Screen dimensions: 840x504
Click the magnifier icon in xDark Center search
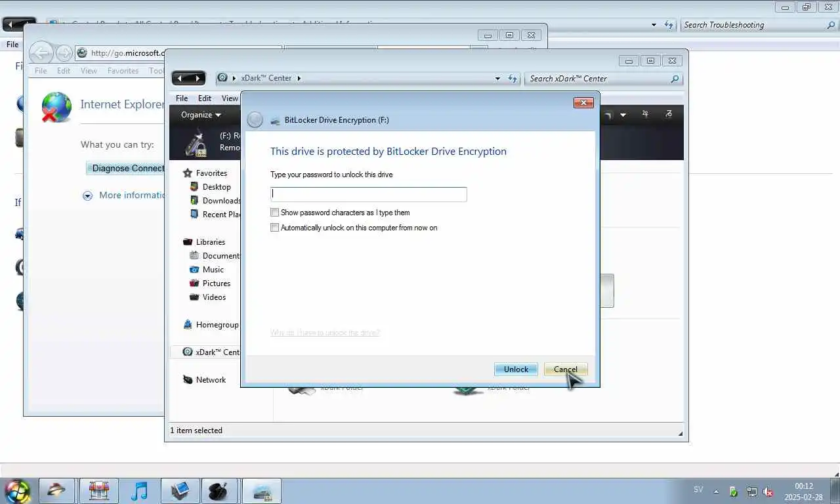675,79
